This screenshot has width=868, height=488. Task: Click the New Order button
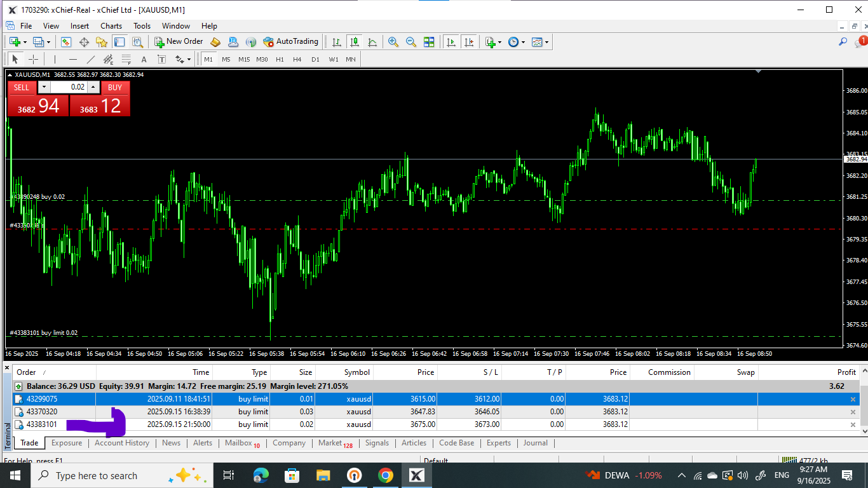point(179,42)
